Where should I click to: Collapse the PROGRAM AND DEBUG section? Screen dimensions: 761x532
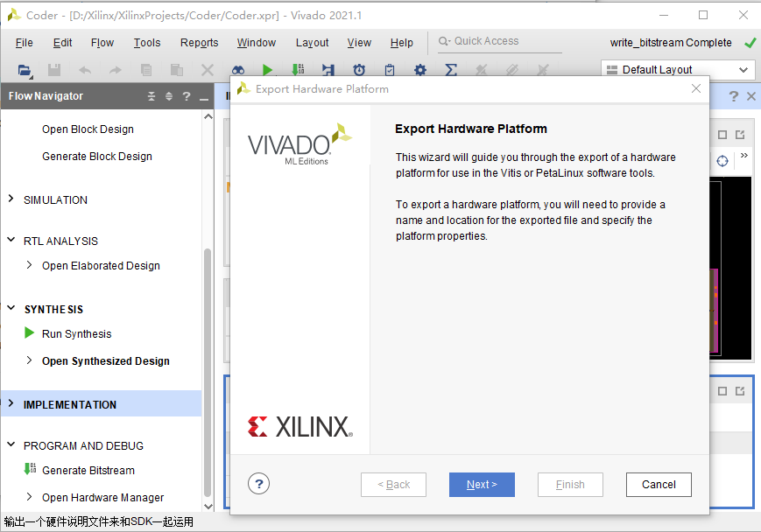coord(11,444)
